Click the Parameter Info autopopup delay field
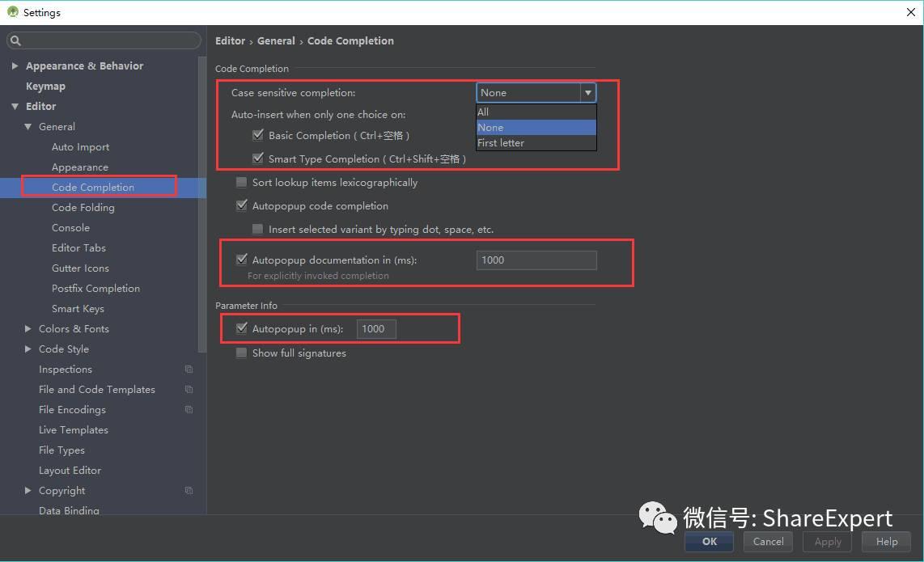 coord(376,329)
